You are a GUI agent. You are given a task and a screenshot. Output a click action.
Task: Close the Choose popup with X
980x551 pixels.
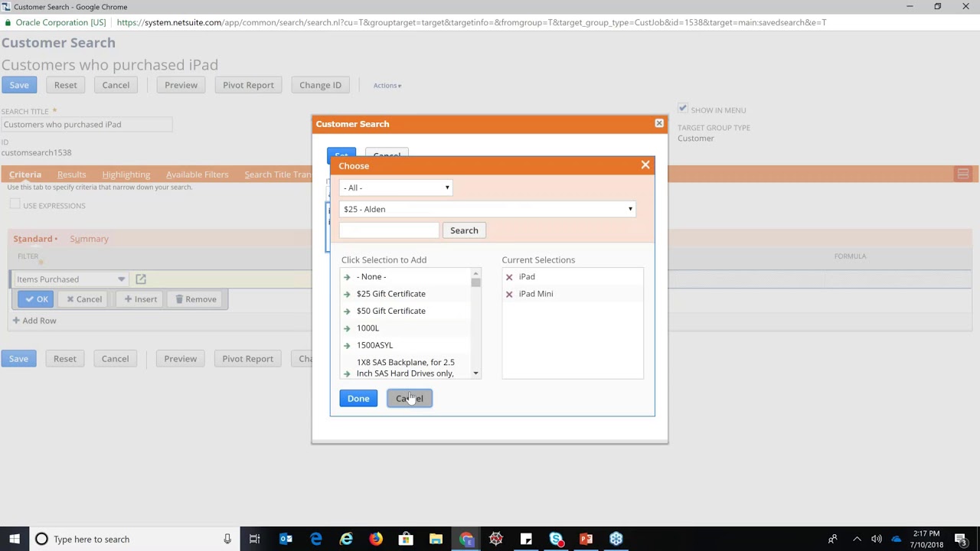click(645, 165)
